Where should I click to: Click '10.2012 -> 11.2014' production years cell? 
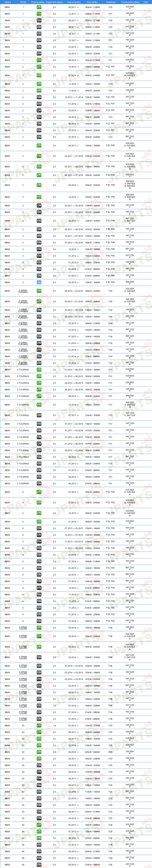[x=74, y=97]
